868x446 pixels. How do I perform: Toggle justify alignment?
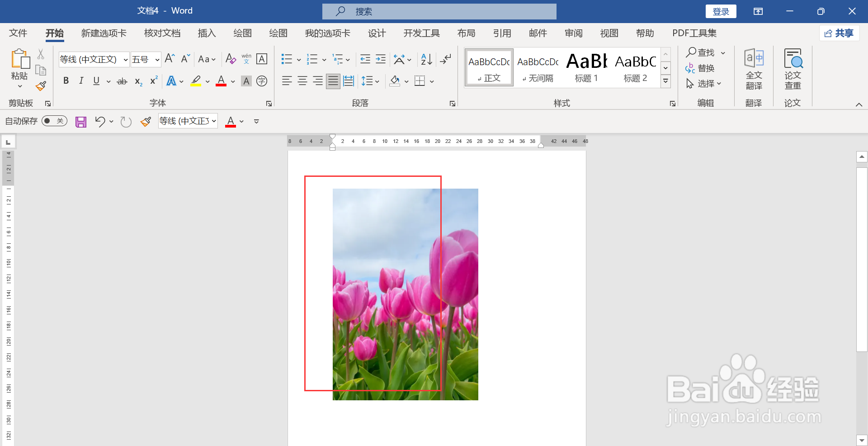coord(333,81)
